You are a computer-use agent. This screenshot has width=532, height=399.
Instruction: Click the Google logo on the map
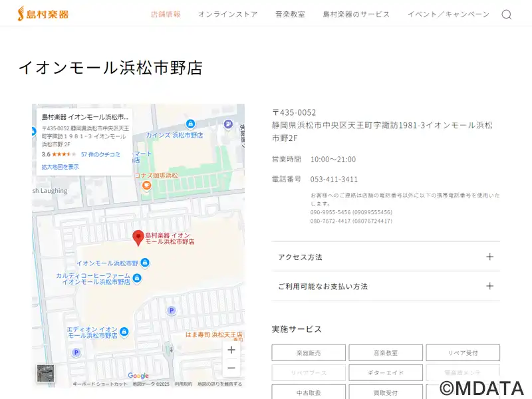point(138,376)
